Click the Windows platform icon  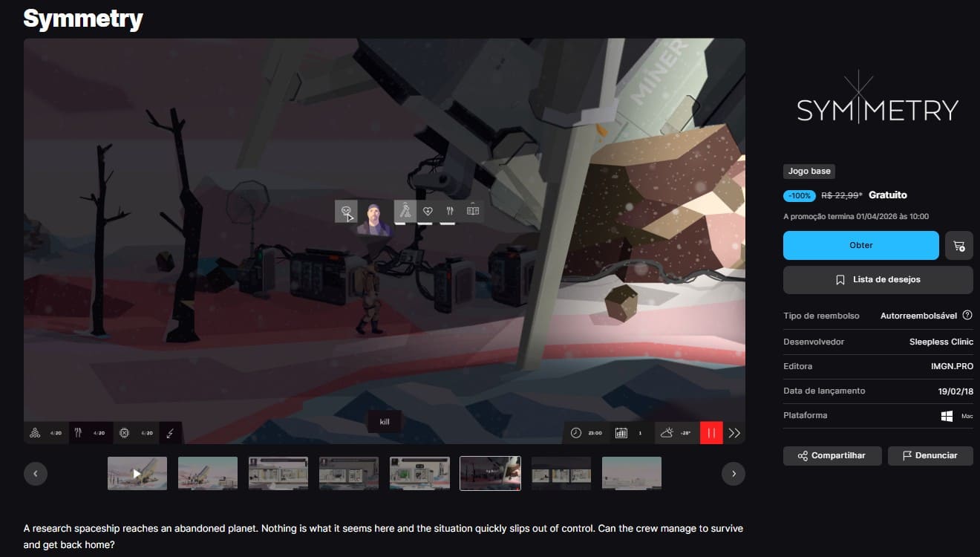947,416
